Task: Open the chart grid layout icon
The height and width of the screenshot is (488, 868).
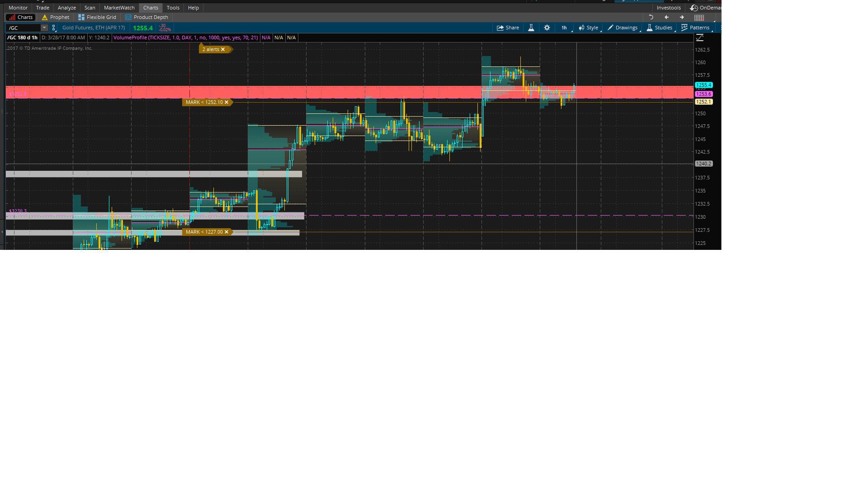Action: coord(699,18)
